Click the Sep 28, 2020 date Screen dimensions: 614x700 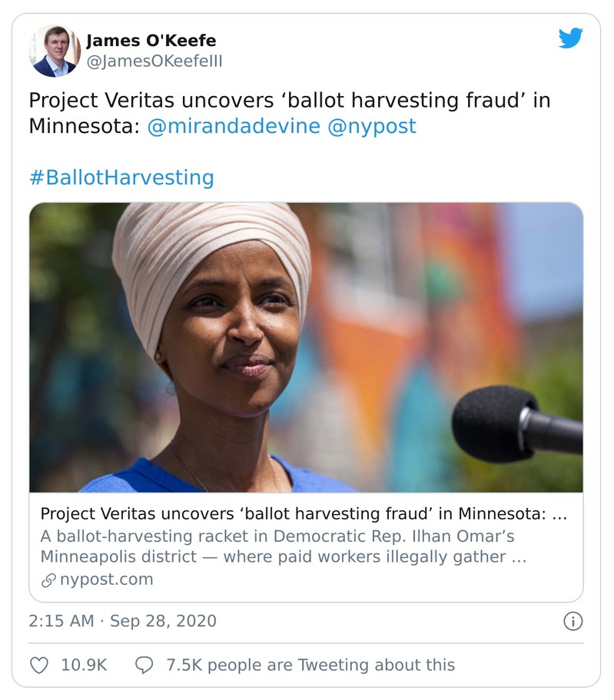163,621
